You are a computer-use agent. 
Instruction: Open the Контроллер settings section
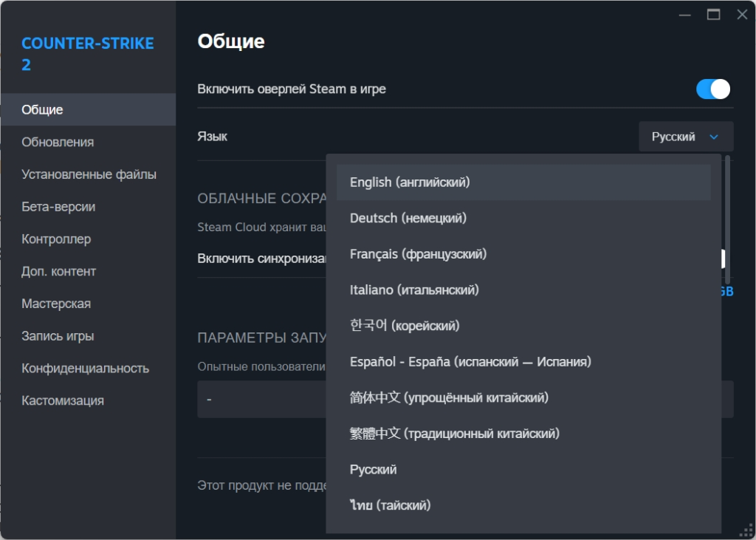coord(56,239)
